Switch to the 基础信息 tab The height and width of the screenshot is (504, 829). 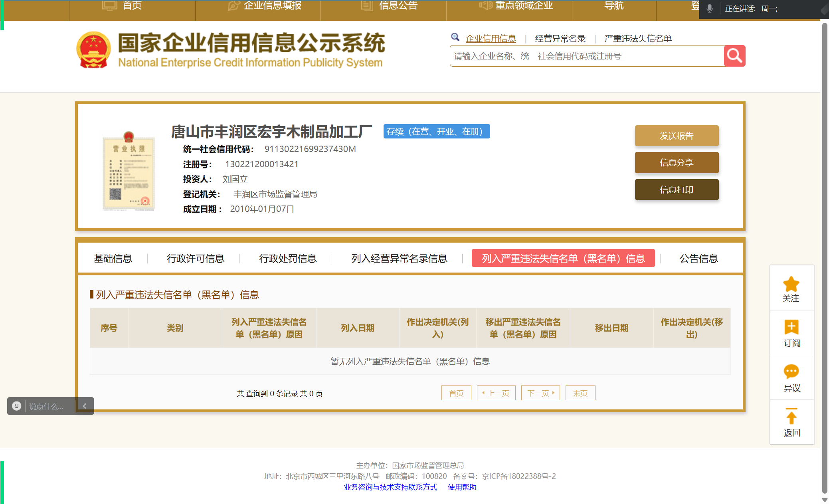(113, 258)
